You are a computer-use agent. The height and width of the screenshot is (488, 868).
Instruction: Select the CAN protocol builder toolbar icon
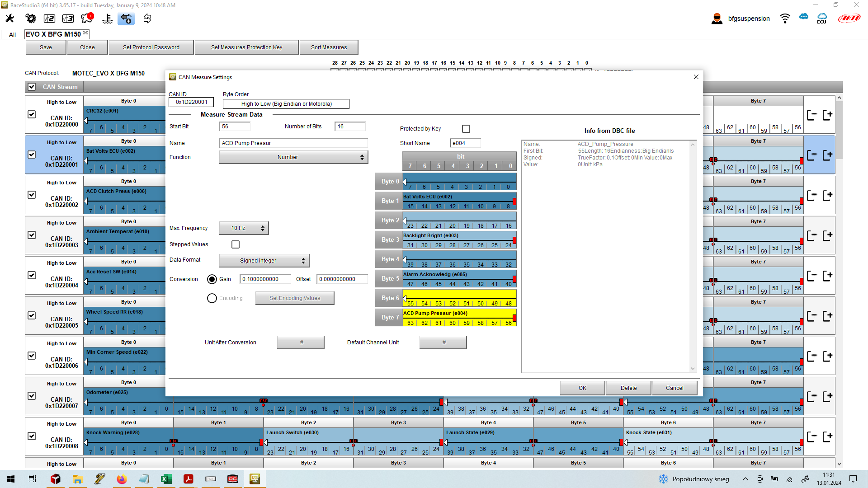126,19
